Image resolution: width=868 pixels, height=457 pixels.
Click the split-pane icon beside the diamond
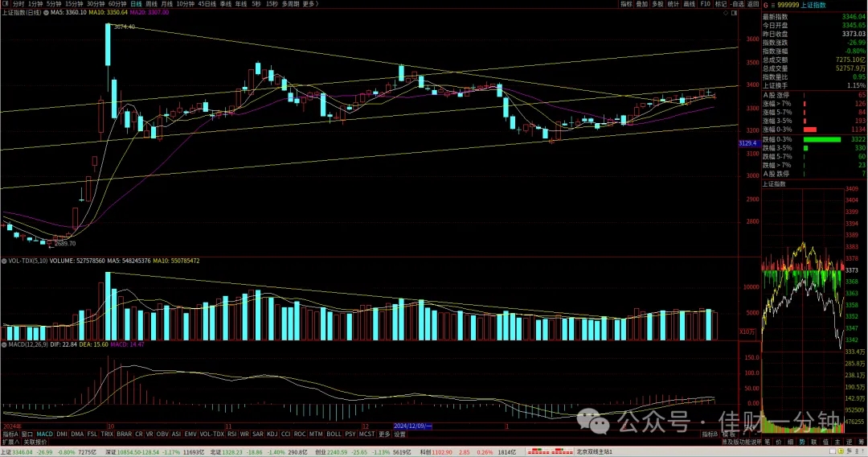pos(734,13)
